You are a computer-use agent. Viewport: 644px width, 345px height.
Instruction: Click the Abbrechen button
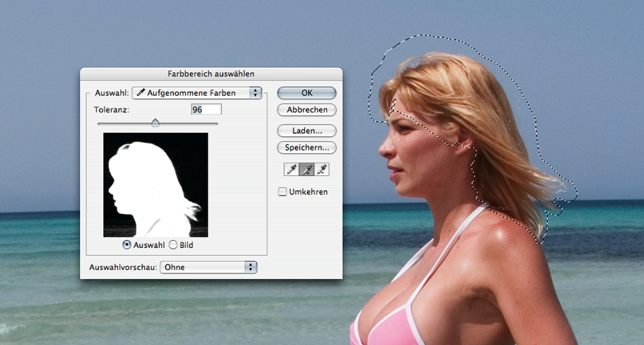coord(307,110)
